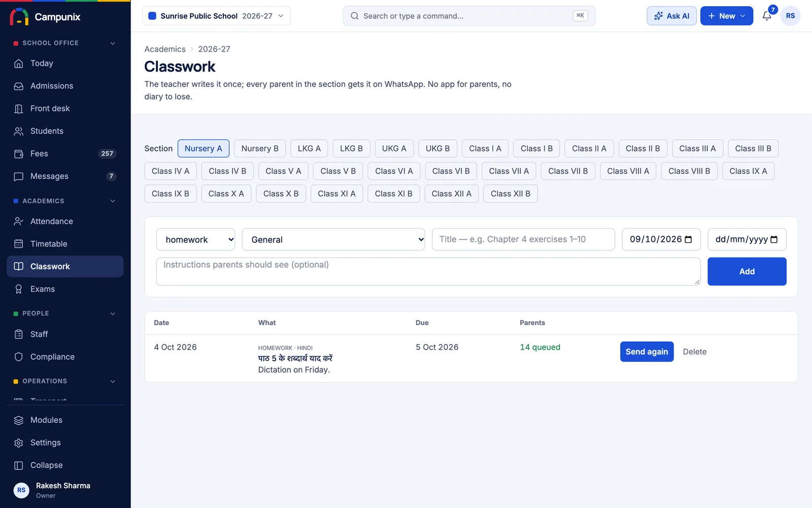
Task: Open Fees via its wallet icon
Action: pyautogui.click(x=19, y=153)
